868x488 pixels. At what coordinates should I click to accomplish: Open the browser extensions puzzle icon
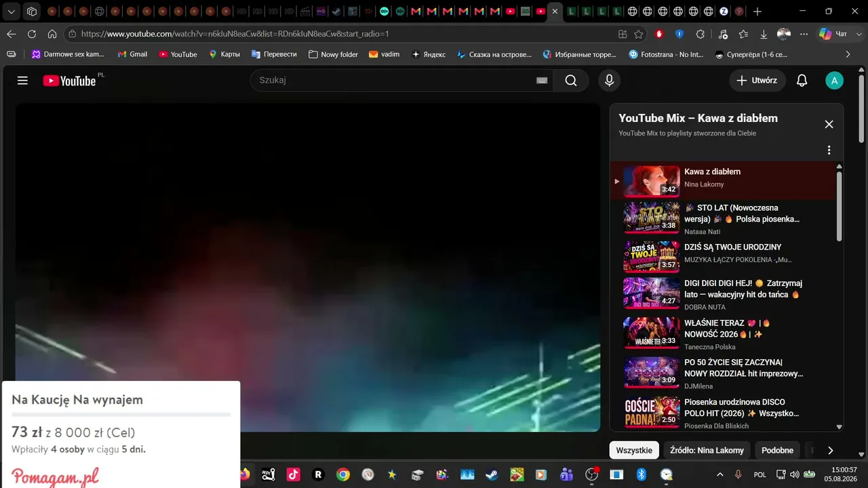pyautogui.click(x=701, y=34)
